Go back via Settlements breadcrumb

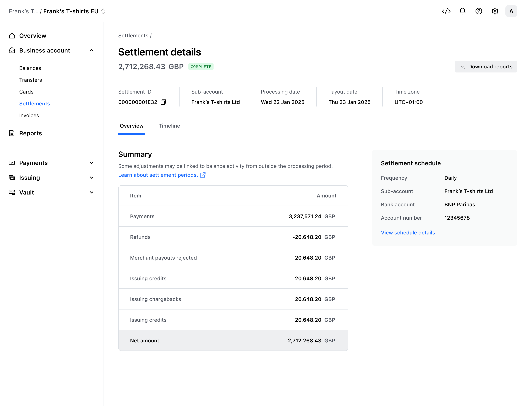click(x=133, y=35)
